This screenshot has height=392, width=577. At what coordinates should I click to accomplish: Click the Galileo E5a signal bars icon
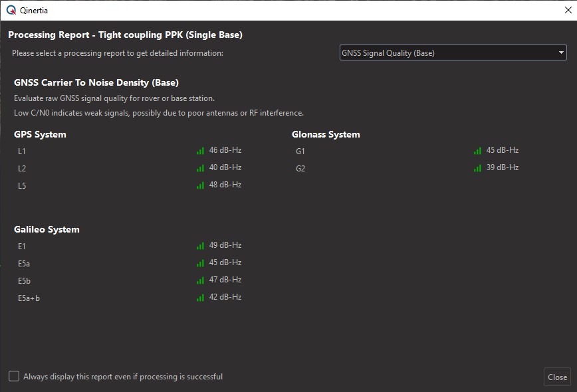[200, 263]
